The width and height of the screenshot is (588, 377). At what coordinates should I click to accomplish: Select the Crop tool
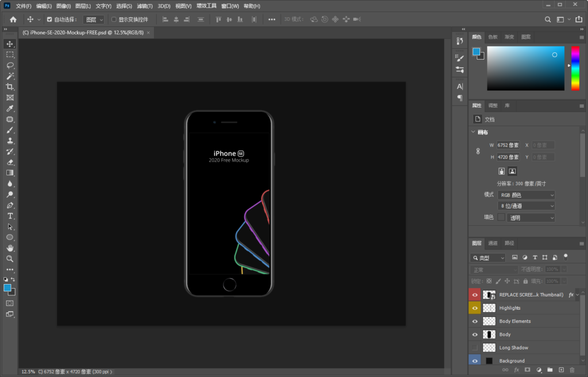click(10, 87)
